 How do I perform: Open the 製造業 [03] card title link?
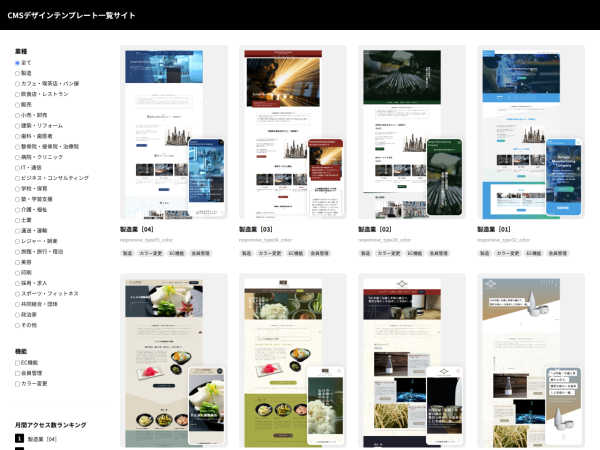coord(256,229)
